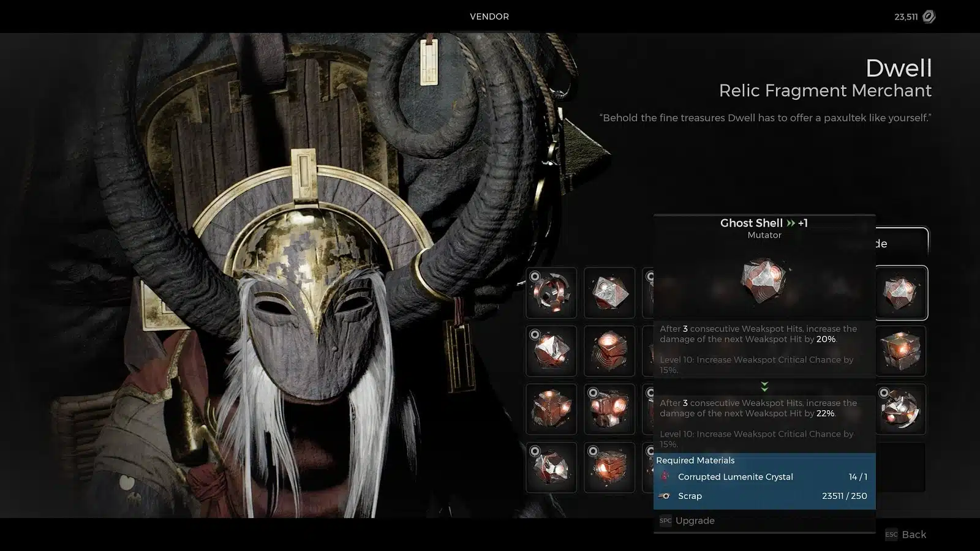The width and height of the screenshot is (980, 551).
Task: Pick the silver crystal mutator in second row
Action: point(551,351)
